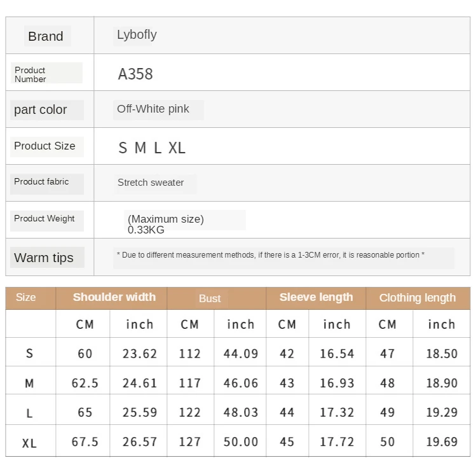Click the measurement error note text
Viewport: 476px width, 472px height.
click(271, 255)
